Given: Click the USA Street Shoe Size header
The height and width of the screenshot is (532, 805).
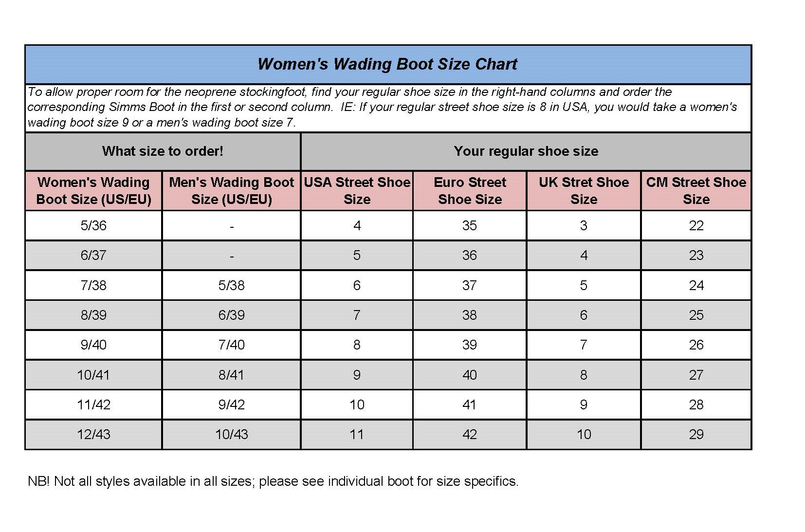Looking at the screenshot, I should (x=357, y=191).
